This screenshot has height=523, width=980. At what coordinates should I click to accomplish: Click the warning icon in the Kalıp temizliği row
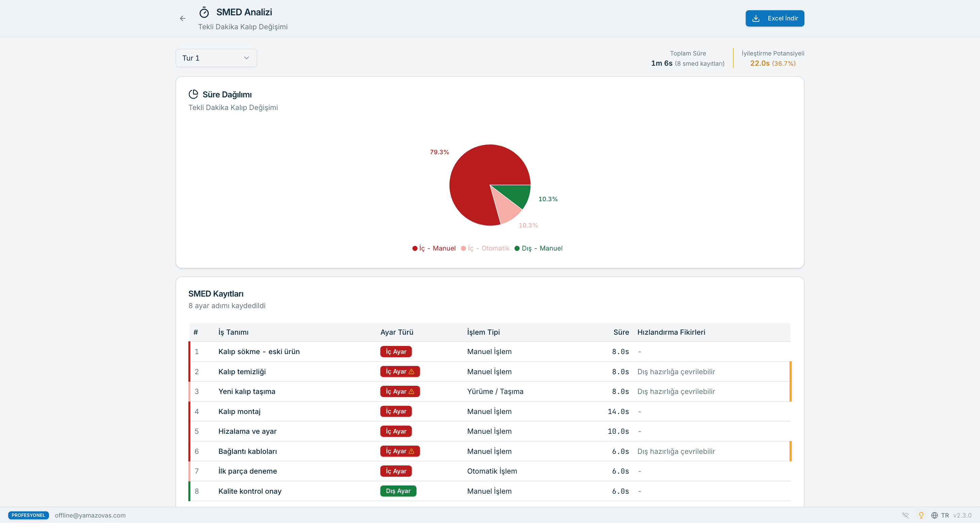click(x=411, y=371)
